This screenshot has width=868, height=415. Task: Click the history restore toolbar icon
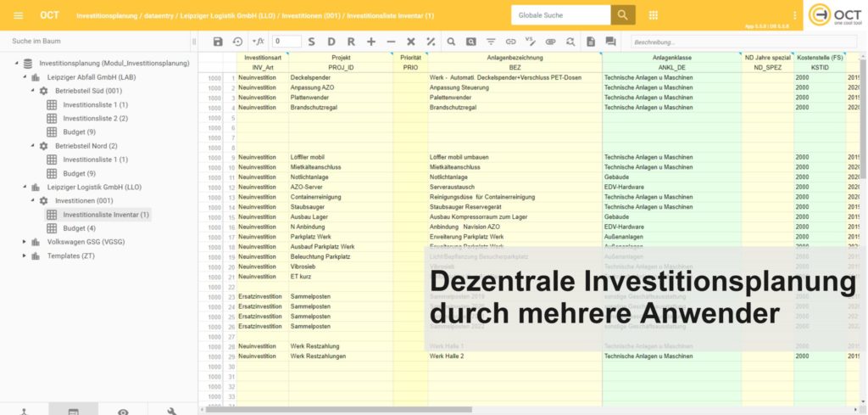tap(237, 42)
